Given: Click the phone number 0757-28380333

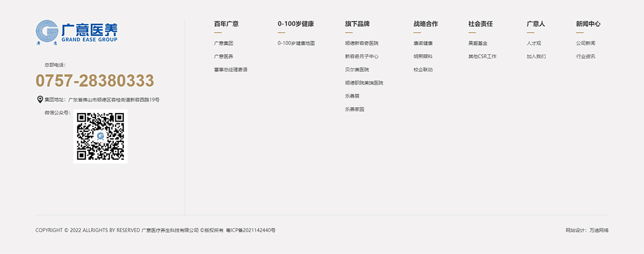Looking at the screenshot, I should coord(95,81).
